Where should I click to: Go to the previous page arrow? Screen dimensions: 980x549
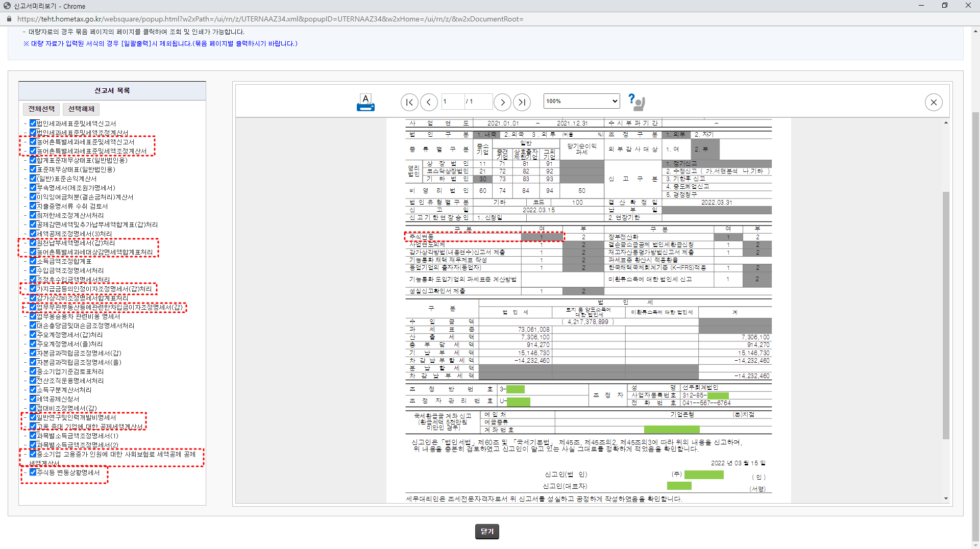pos(429,103)
